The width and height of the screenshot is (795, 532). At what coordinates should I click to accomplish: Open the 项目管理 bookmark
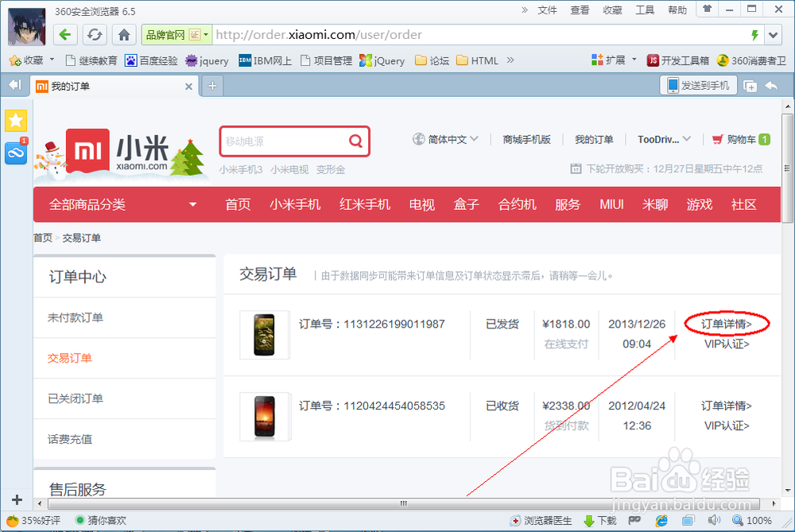(x=327, y=61)
